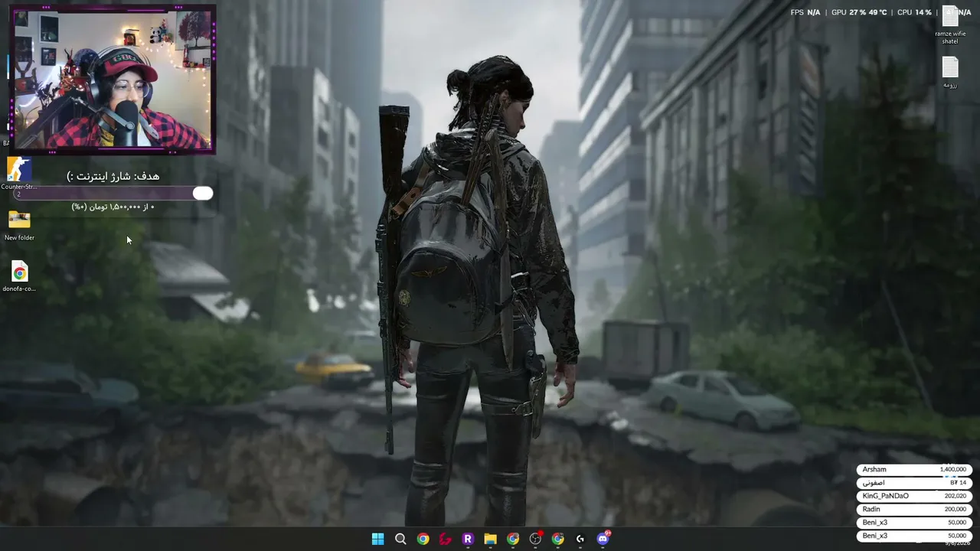Click the donation goal progress bar

pyautogui.click(x=113, y=194)
